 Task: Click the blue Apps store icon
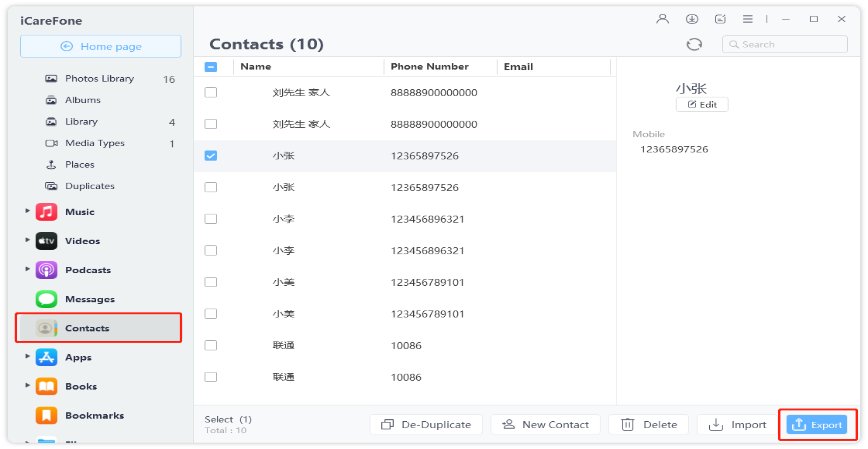click(x=46, y=357)
